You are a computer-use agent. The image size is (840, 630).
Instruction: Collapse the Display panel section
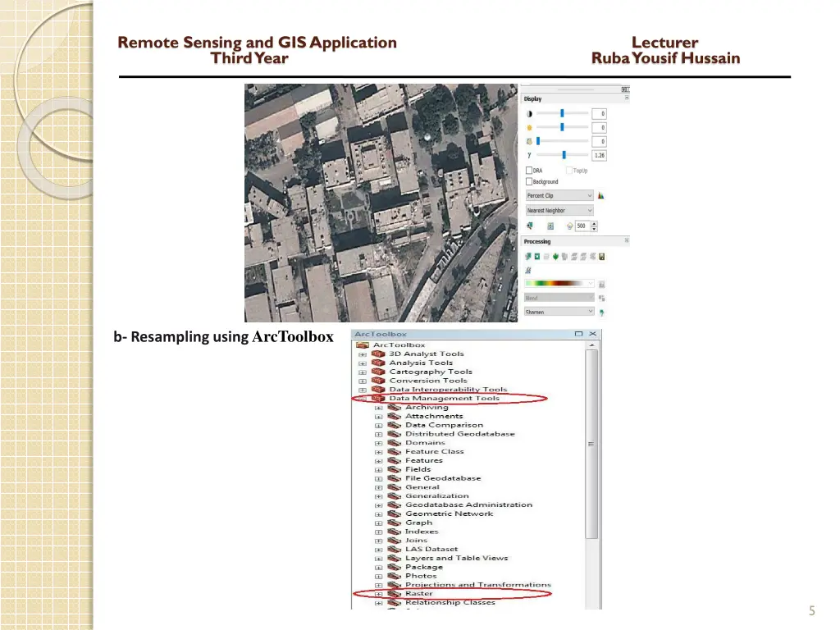click(x=626, y=98)
